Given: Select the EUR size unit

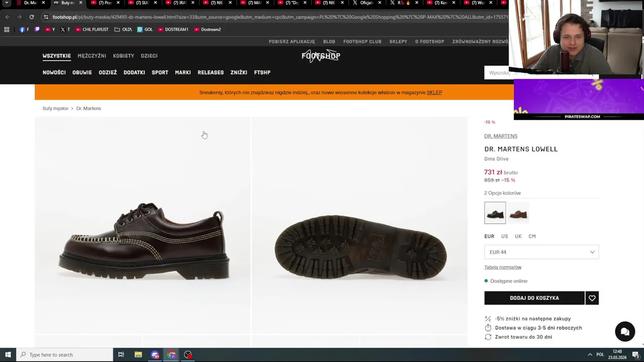Looking at the screenshot, I should [x=489, y=236].
